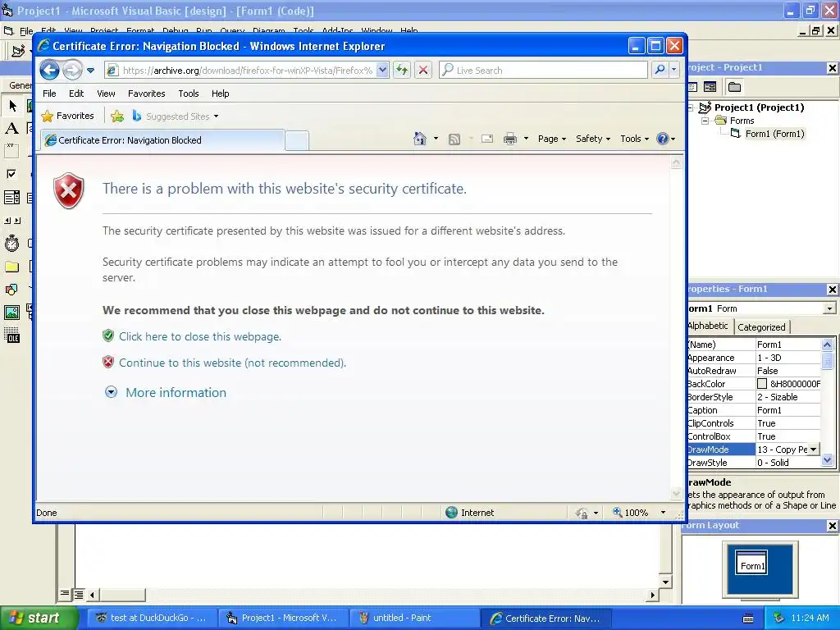Switch to untitled - Paint taskbar item
The image size is (840, 630).
point(415,619)
